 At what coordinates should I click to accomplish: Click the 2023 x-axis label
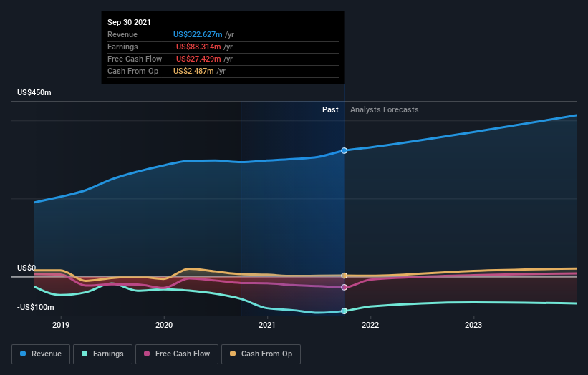click(473, 325)
